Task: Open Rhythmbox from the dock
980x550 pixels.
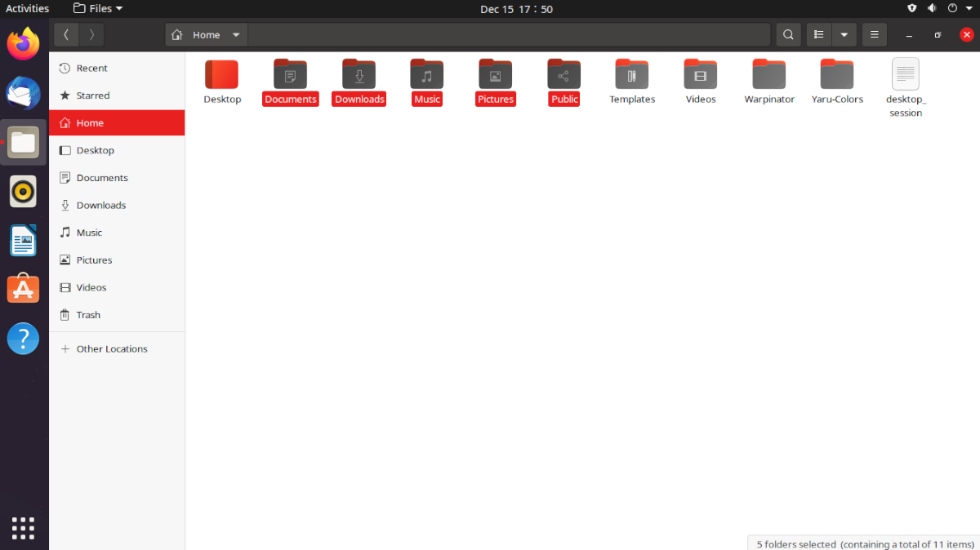Action: [x=23, y=191]
